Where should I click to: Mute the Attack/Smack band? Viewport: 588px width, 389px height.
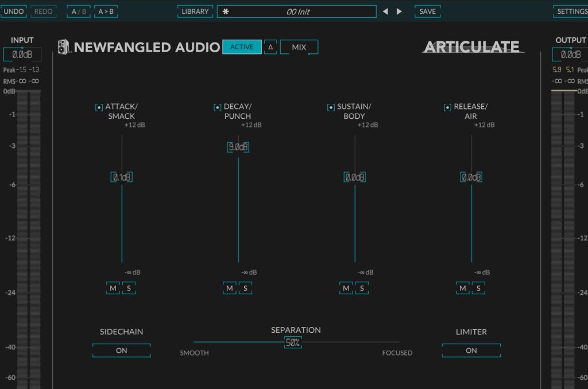113,288
